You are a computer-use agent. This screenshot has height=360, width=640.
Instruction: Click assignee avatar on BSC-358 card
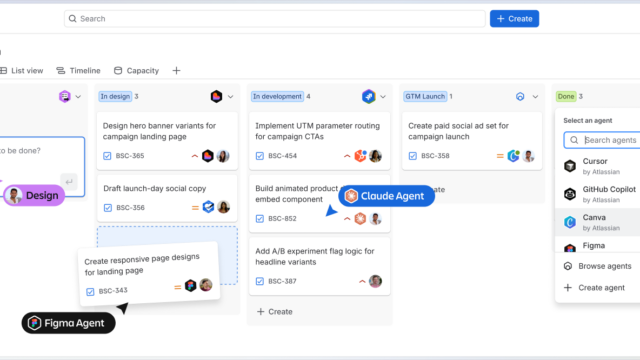point(529,156)
